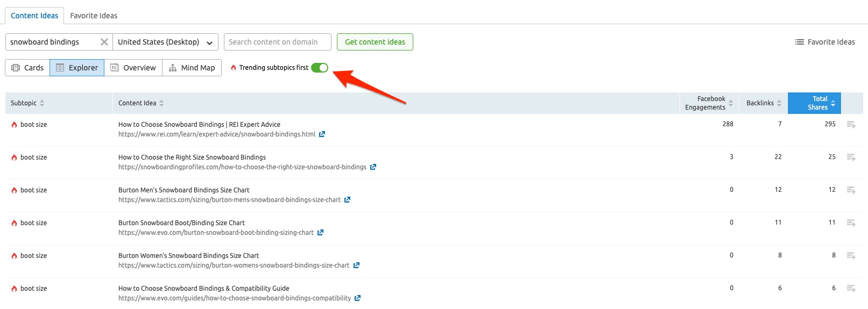Open external link for Burton Boot/Binding Size Chart

[x=320, y=233]
